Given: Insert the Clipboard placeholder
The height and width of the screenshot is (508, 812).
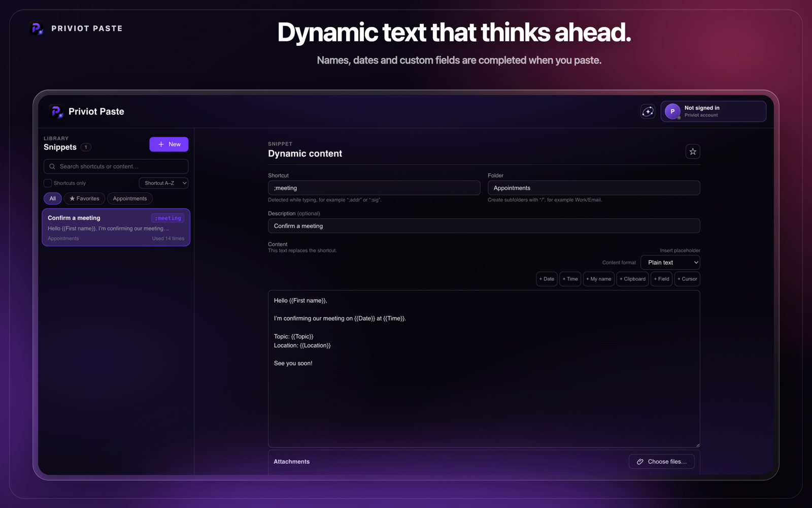Looking at the screenshot, I should (632, 279).
